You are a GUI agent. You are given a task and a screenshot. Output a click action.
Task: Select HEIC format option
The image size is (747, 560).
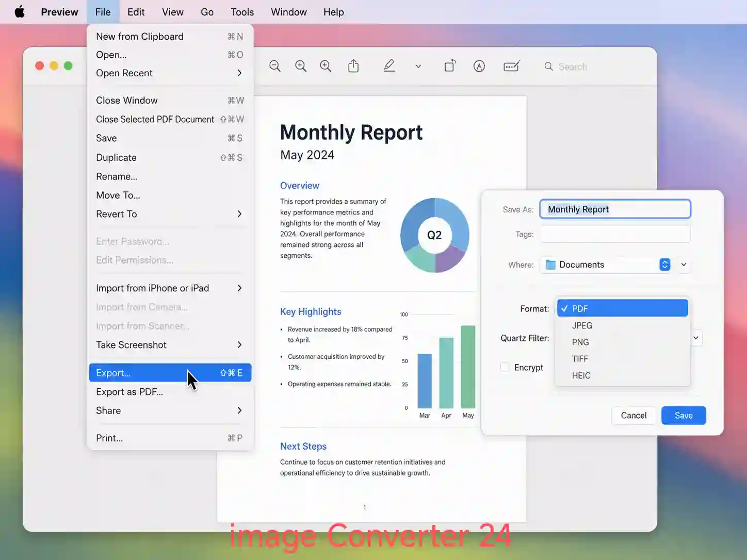coord(623,375)
